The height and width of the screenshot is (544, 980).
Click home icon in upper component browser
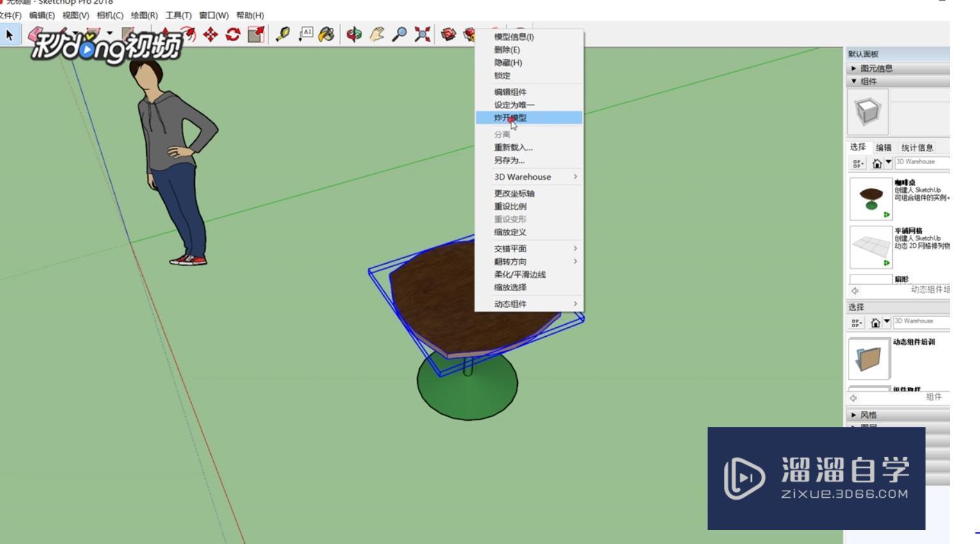click(x=877, y=163)
